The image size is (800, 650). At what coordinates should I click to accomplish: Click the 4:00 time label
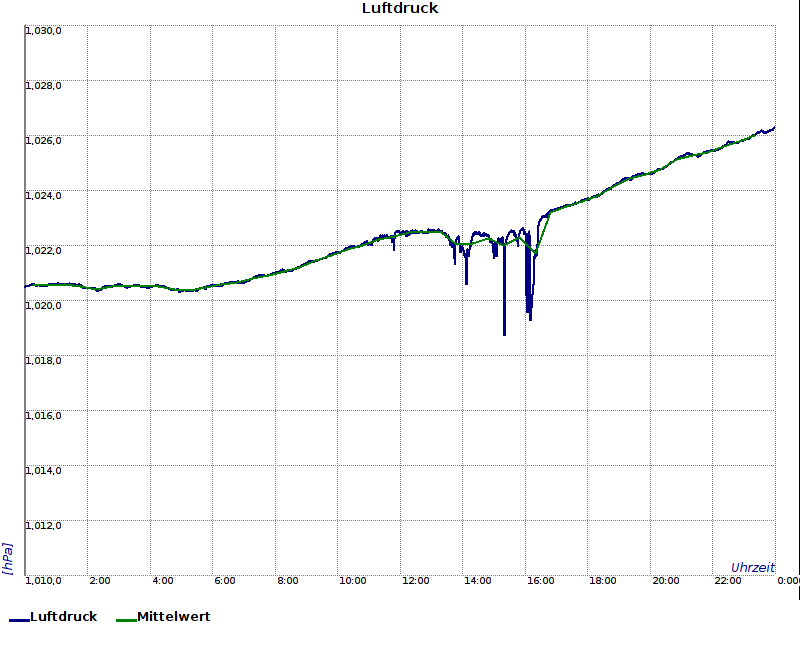[x=163, y=581]
